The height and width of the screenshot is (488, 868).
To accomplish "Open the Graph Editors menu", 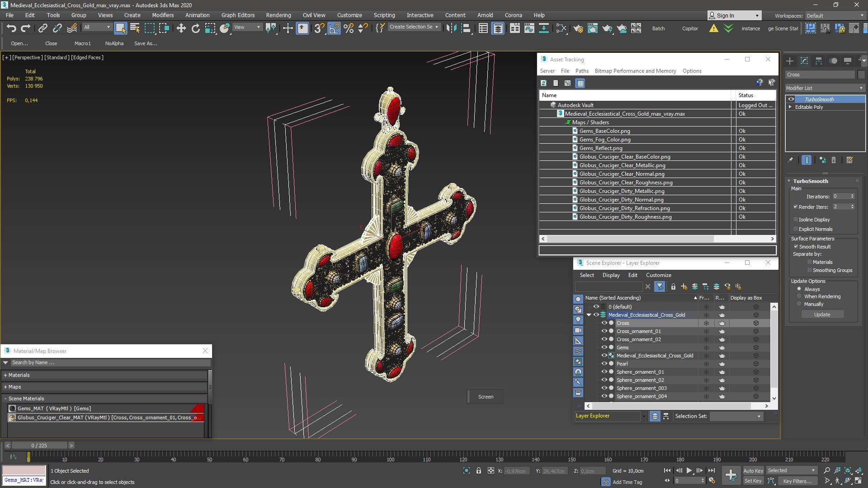I will (x=238, y=15).
